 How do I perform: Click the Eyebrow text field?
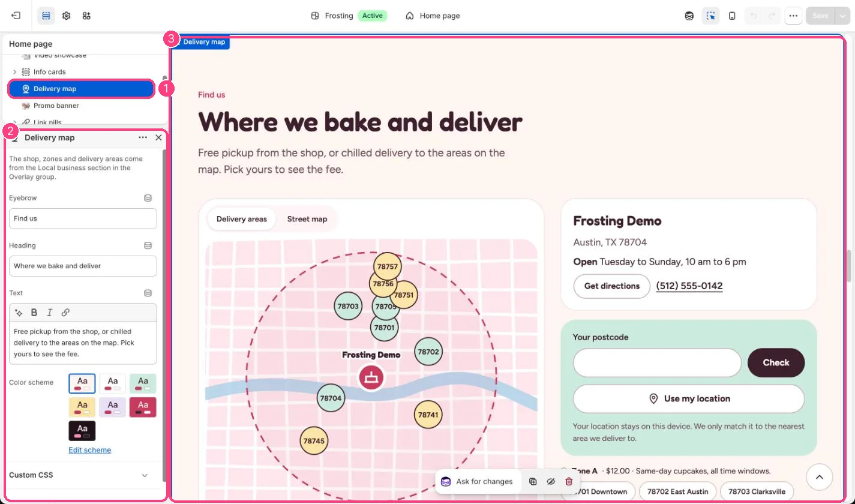coord(83,218)
